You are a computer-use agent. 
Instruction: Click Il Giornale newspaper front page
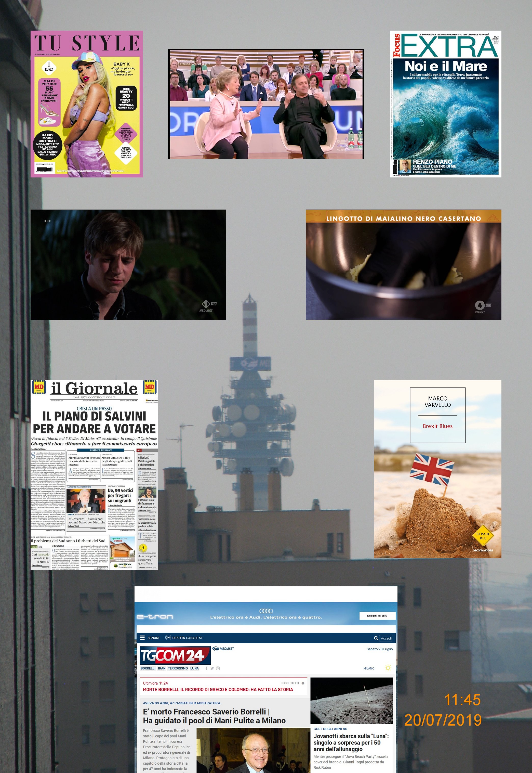pos(94,475)
